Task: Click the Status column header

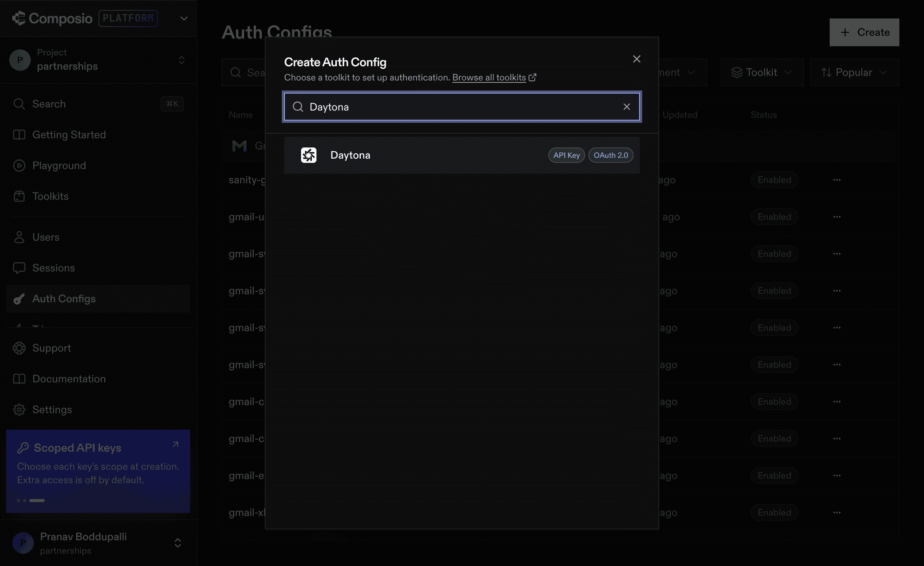Action: pos(763,115)
